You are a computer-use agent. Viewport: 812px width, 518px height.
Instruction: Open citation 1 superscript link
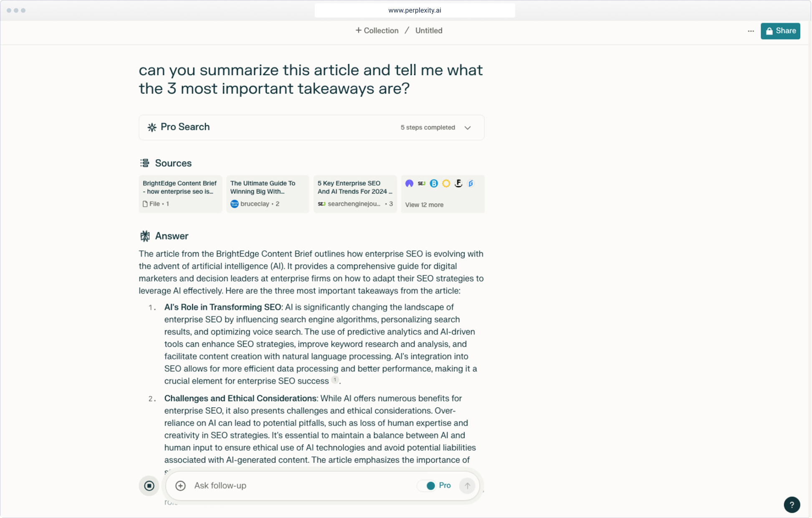tap(335, 380)
